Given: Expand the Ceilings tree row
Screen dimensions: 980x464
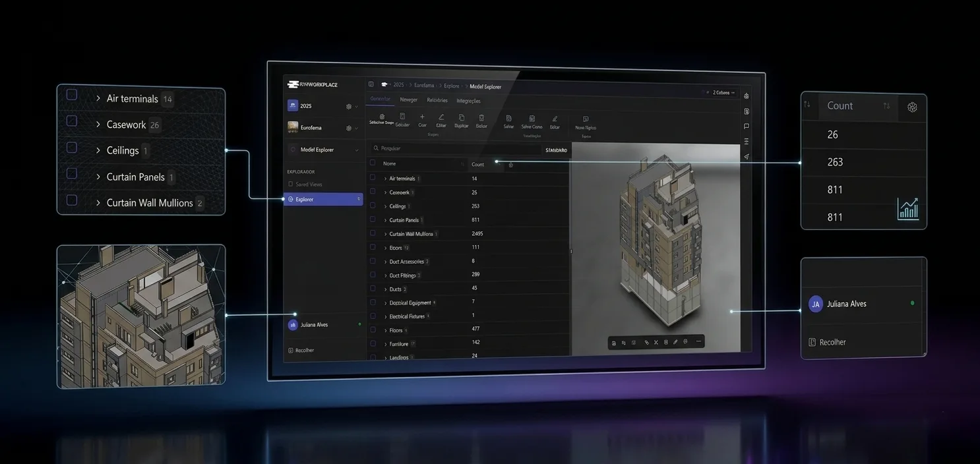Looking at the screenshot, I should point(386,206).
